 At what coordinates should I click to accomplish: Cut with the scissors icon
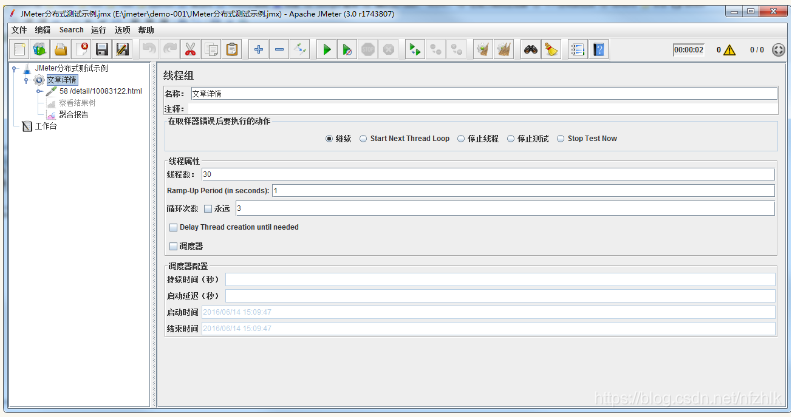[x=190, y=49]
